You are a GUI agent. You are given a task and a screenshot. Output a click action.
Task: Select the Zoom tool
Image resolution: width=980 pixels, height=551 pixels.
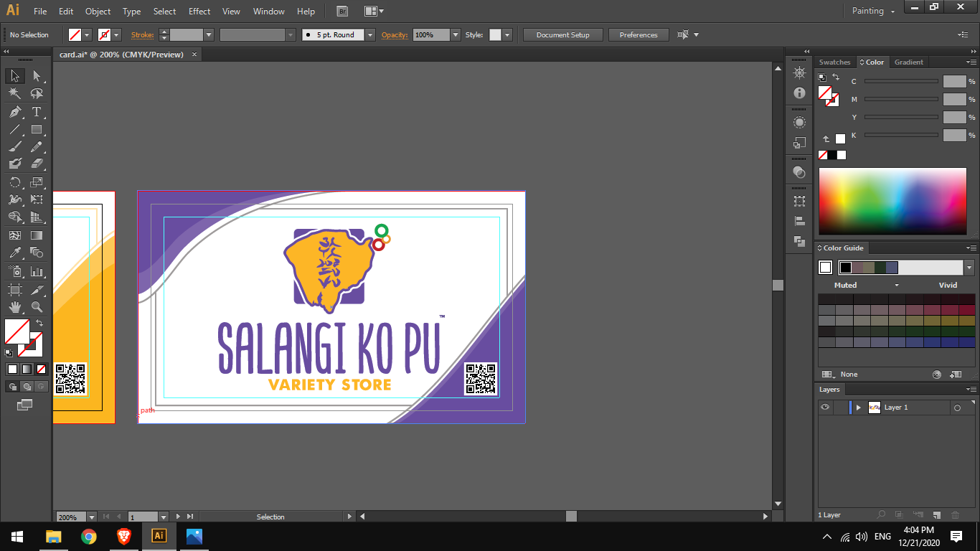37,307
